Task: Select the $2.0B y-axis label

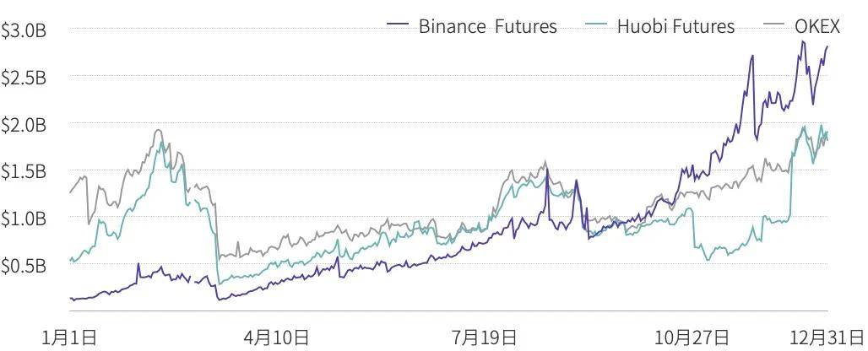Action: click(24, 126)
